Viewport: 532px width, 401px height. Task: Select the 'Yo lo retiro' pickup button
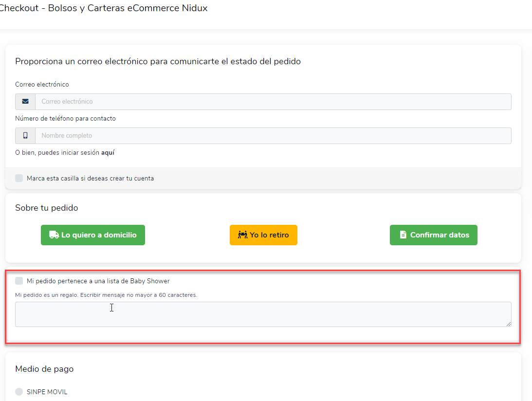[263, 235]
